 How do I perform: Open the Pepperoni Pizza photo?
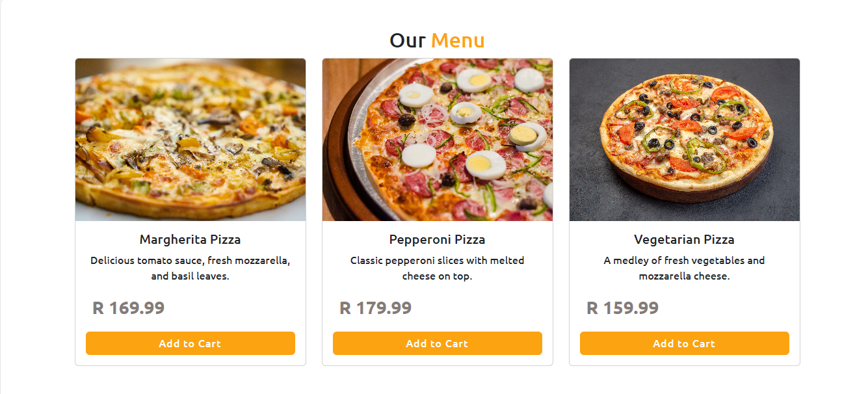click(438, 140)
